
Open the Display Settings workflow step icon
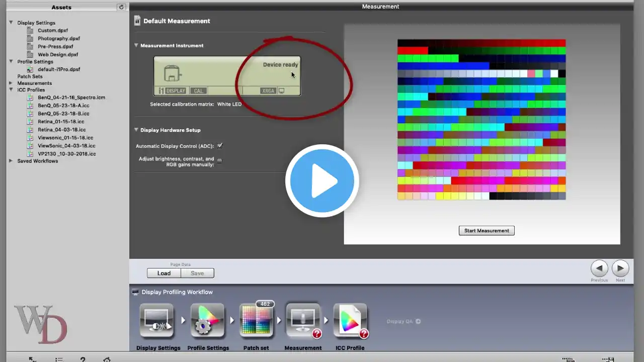pos(157,321)
